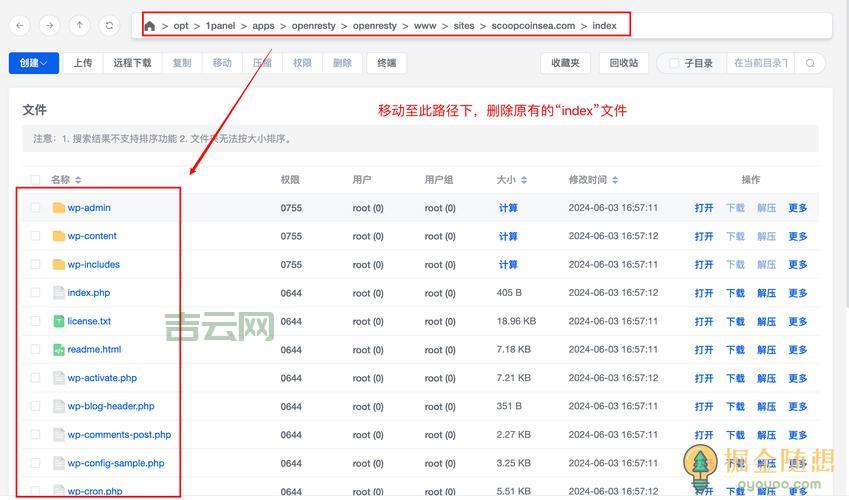Viewport: 849px width, 500px height.
Task: Enable the 子目录 subdirectory checkbox
Action: [x=674, y=63]
